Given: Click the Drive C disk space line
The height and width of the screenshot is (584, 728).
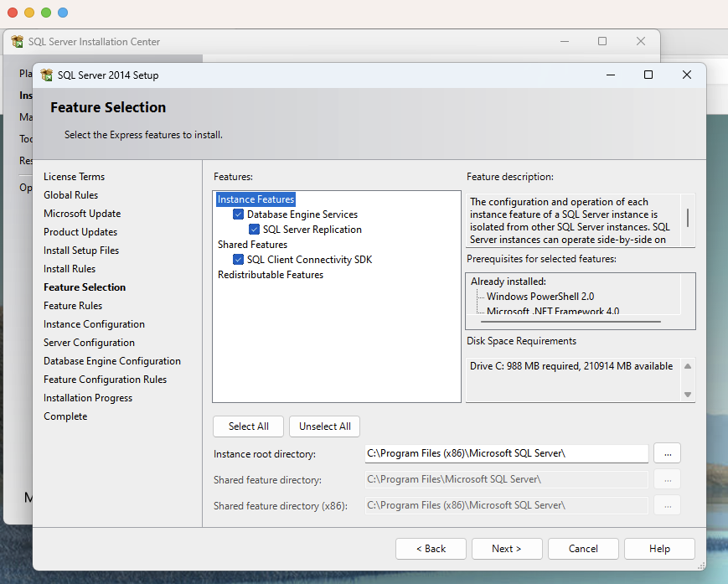Looking at the screenshot, I should (x=571, y=366).
